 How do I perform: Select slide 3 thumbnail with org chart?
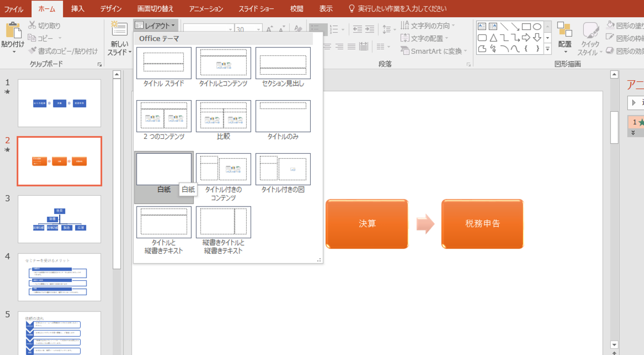[60, 219]
